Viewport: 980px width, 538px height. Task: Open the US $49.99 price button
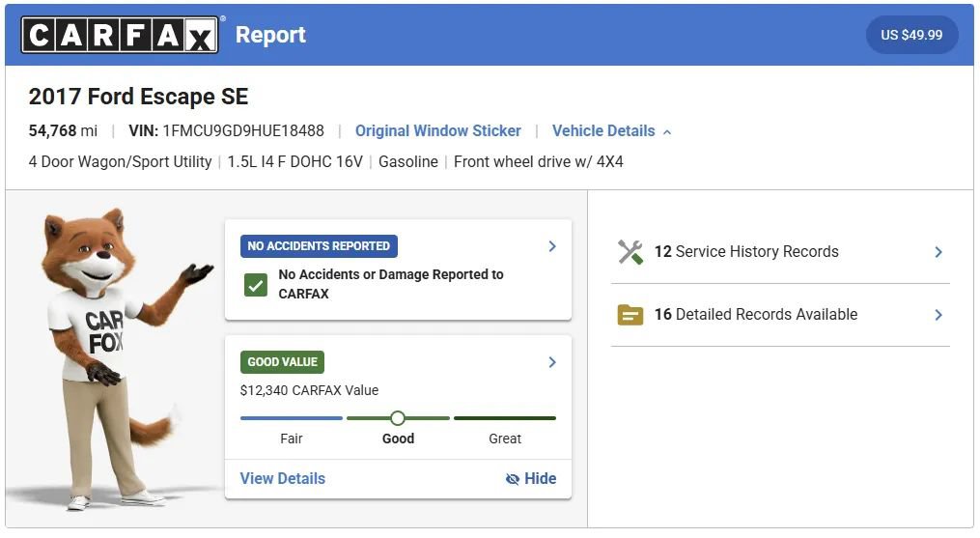click(x=911, y=35)
